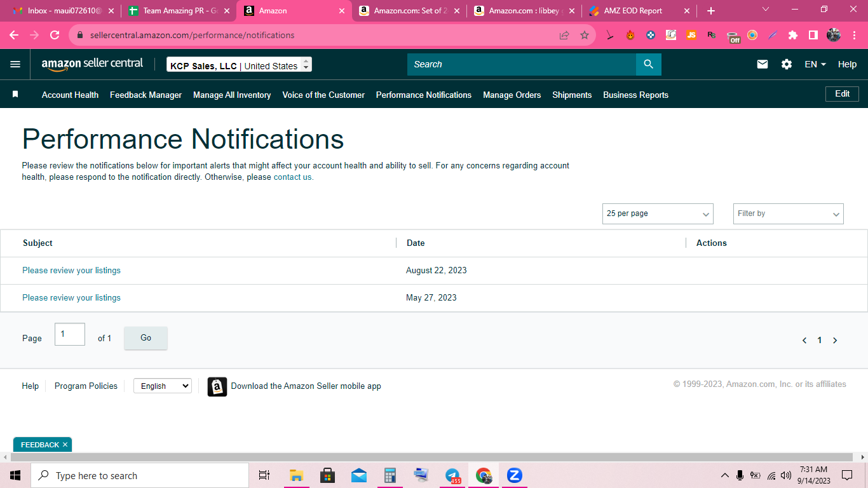Expand the 25 per page dropdown
Image resolution: width=868 pixels, height=488 pixels.
pyautogui.click(x=658, y=213)
